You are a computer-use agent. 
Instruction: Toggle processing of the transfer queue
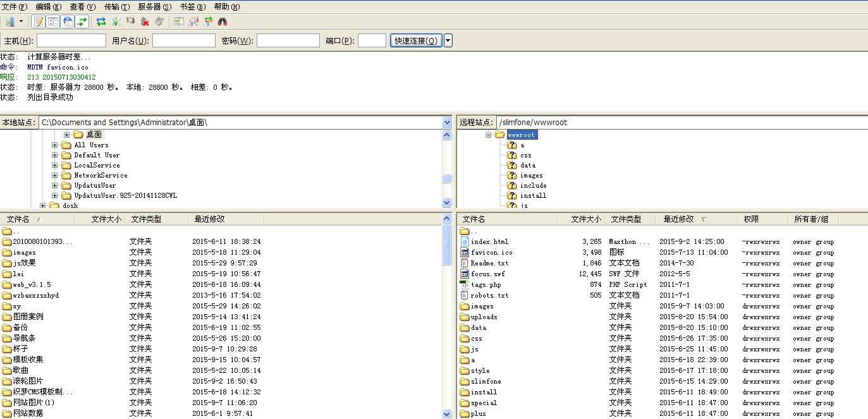[x=116, y=21]
